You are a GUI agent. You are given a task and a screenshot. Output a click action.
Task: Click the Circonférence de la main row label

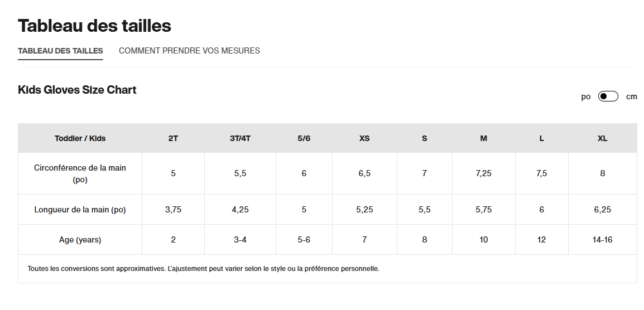tap(80, 173)
